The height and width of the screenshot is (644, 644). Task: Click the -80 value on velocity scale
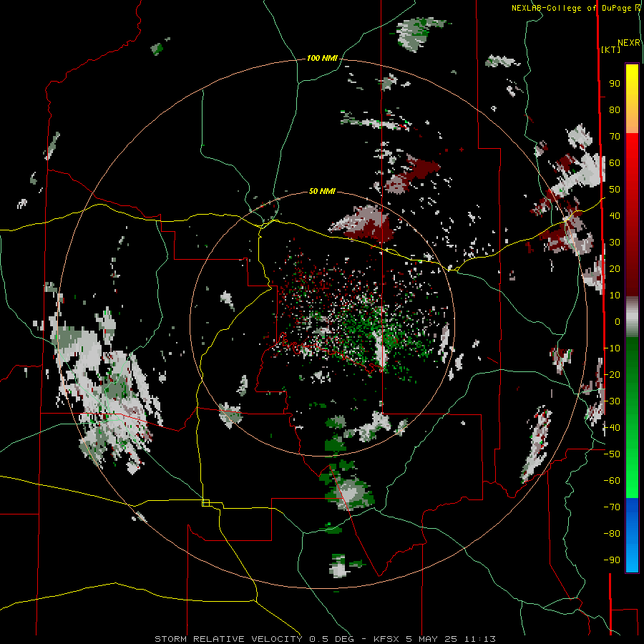[612, 534]
